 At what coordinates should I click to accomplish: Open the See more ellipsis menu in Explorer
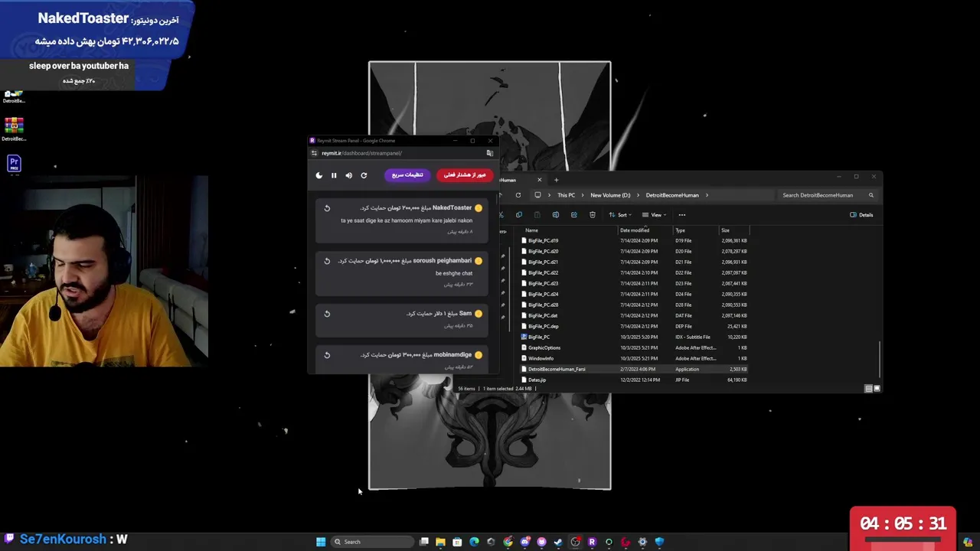[x=681, y=215]
